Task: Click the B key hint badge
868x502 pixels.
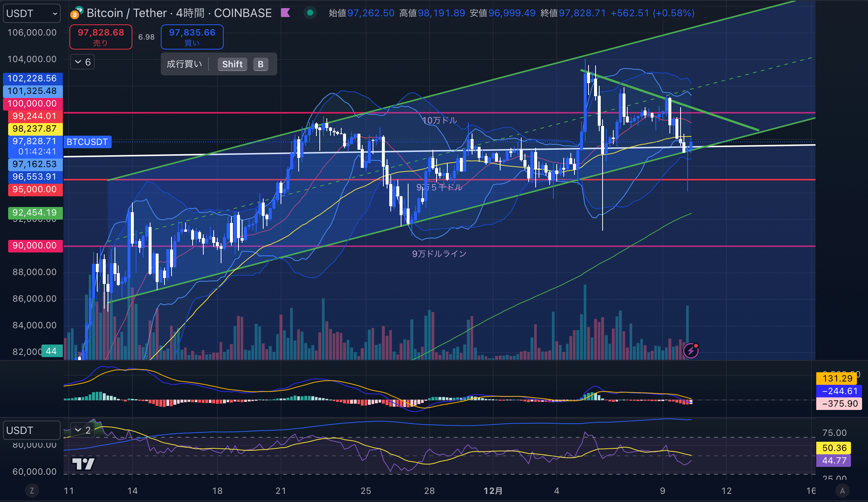Action: (x=261, y=64)
